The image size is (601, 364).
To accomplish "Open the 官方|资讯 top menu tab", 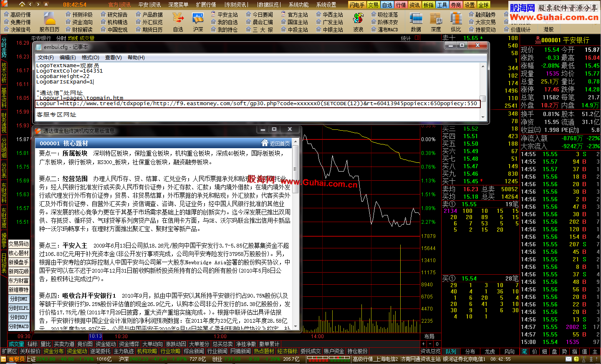I will pos(119,5).
